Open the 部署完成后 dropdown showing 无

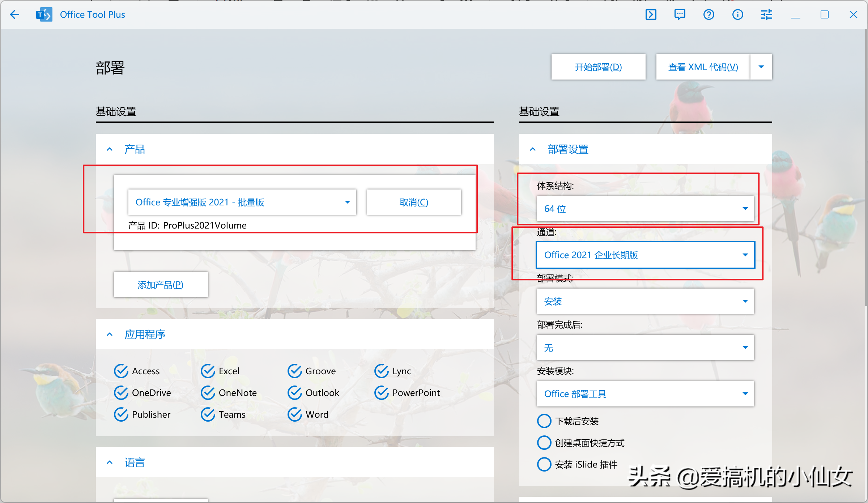point(646,348)
